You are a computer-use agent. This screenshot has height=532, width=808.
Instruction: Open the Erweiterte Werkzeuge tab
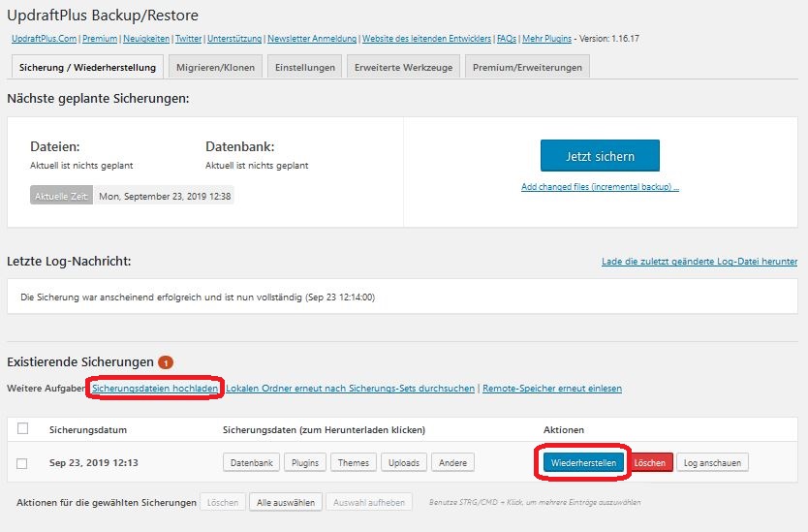click(x=403, y=68)
